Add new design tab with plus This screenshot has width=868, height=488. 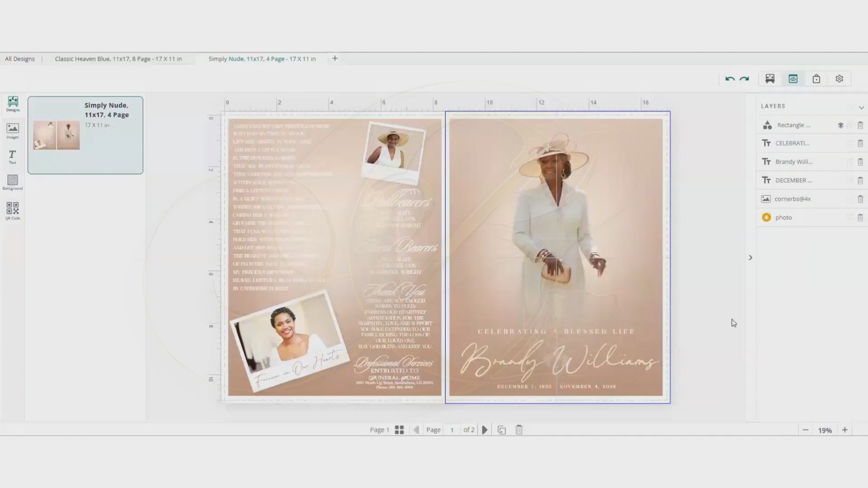tap(335, 58)
